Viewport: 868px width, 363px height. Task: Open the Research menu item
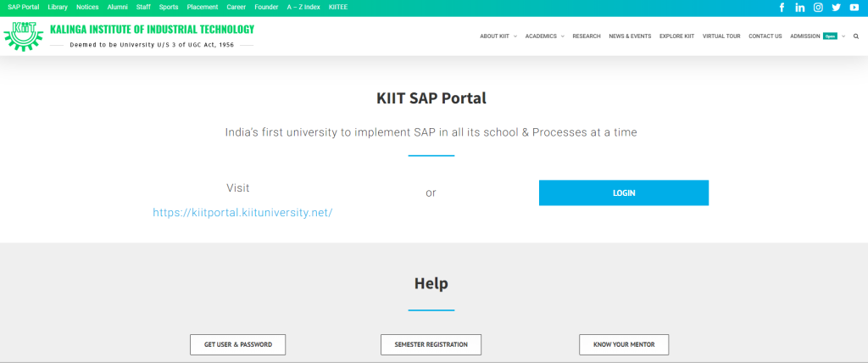click(587, 36)
